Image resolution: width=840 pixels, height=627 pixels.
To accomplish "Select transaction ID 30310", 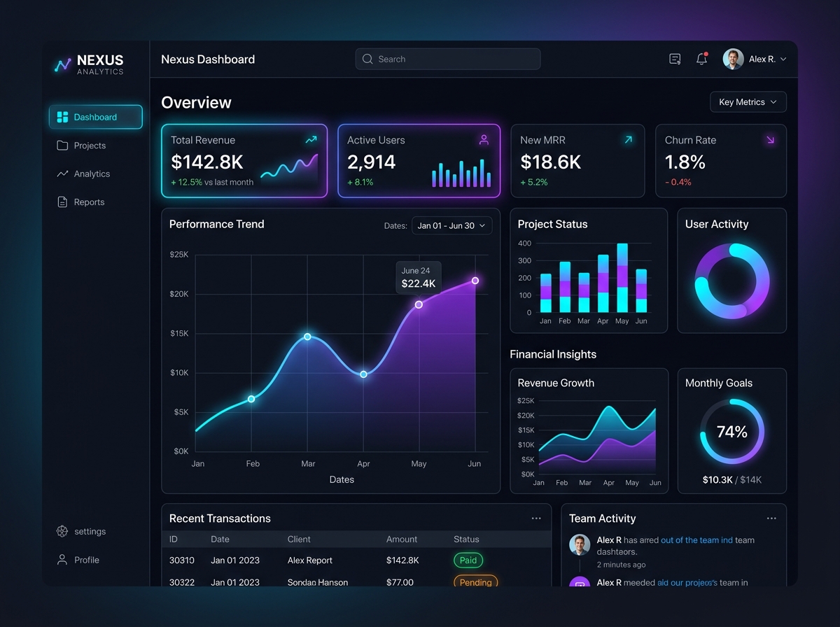I will [182, 561].
